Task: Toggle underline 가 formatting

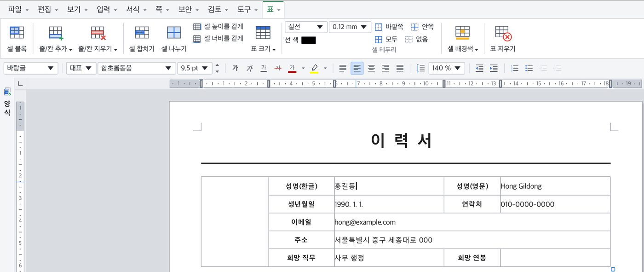Action: (264, 68)
